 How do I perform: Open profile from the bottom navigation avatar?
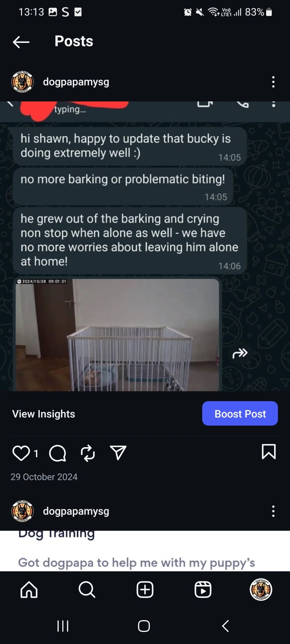(x=261, y=589)
